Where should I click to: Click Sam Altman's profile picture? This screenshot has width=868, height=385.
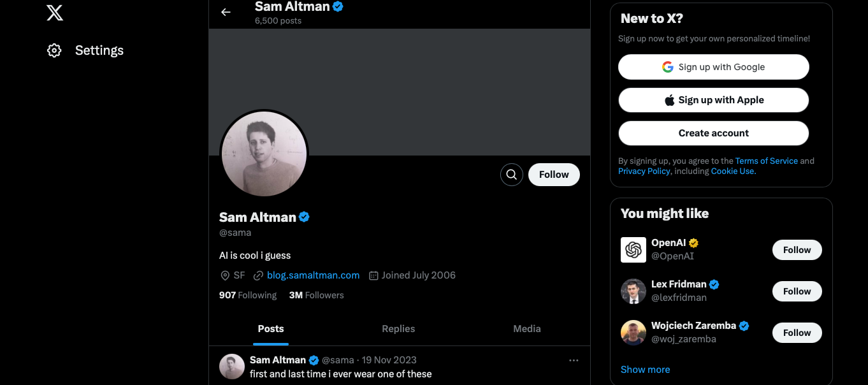click(263, 153)
